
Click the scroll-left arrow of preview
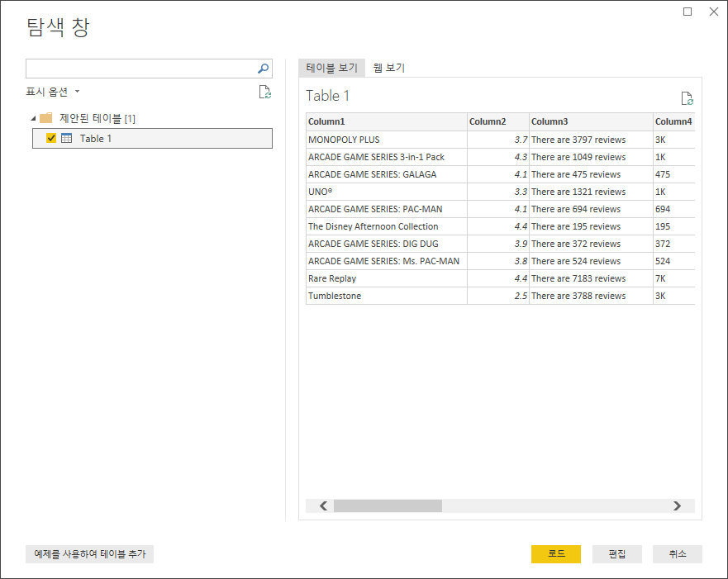point(324,505)
